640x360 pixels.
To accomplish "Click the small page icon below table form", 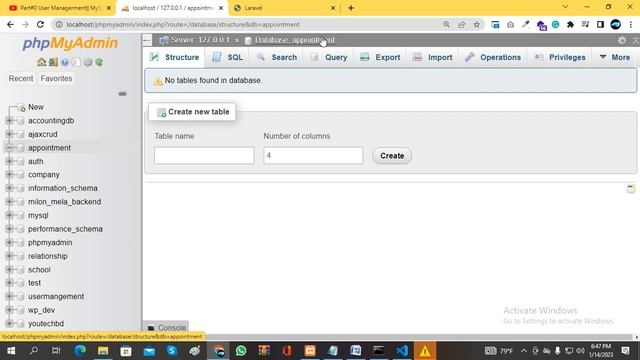I will point(631,189).
